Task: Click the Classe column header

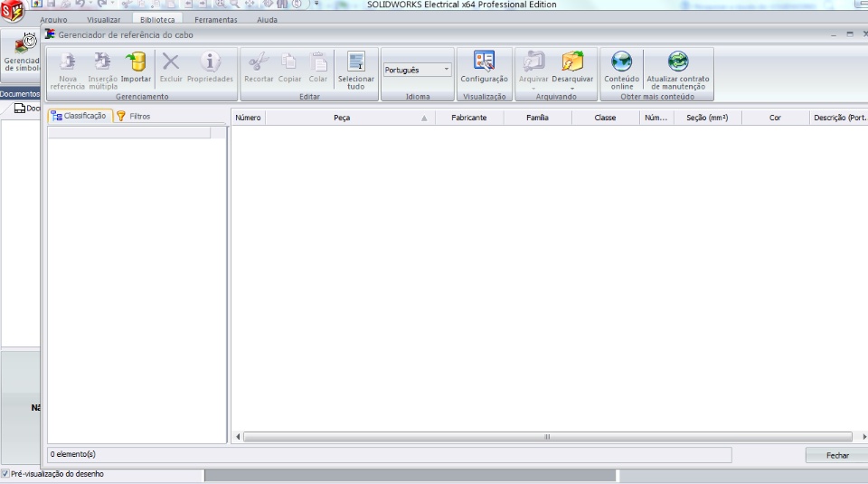Action: [605, 118]
